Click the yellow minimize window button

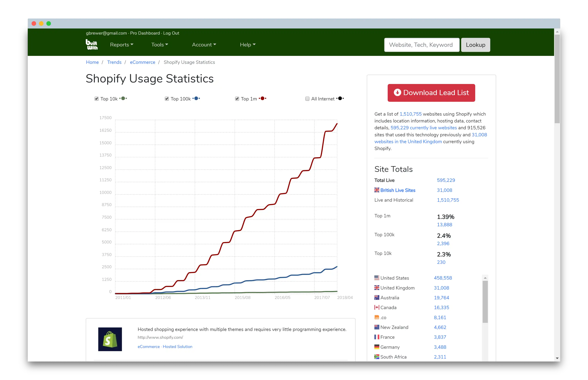(x=41, y=23)
